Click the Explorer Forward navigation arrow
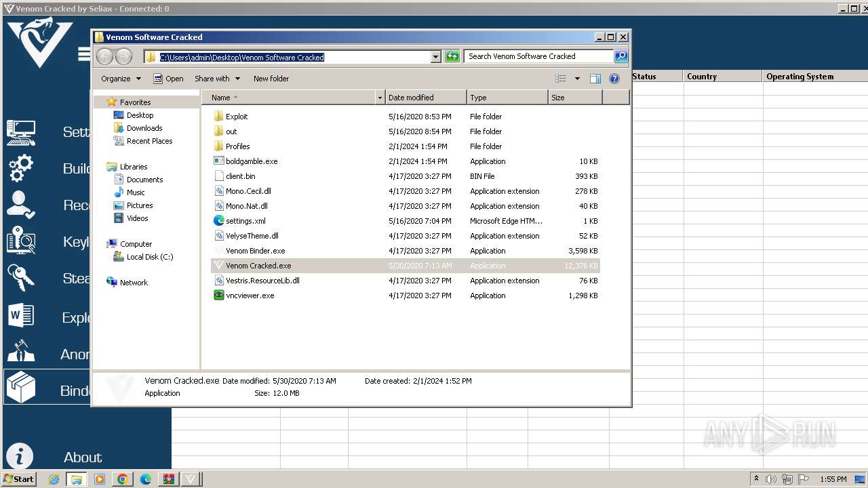868x488 pixels. point(123,57)
